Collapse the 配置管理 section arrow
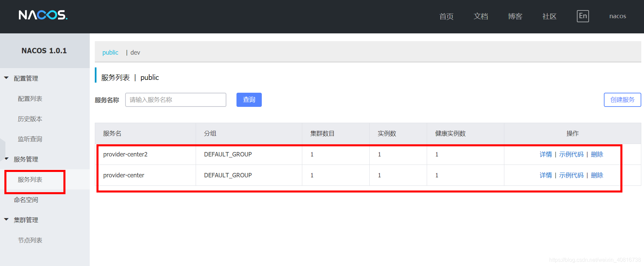Screen dimensions: 644x266 tap(6, 78)
